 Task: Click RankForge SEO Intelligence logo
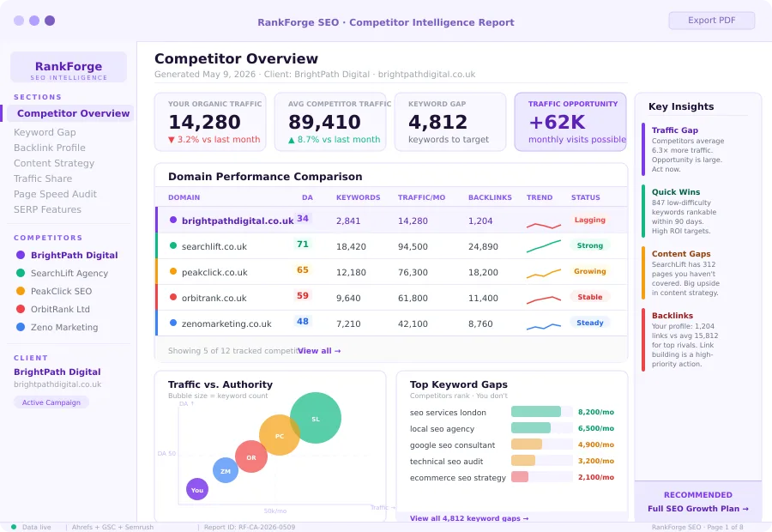(x=69, y=67)
